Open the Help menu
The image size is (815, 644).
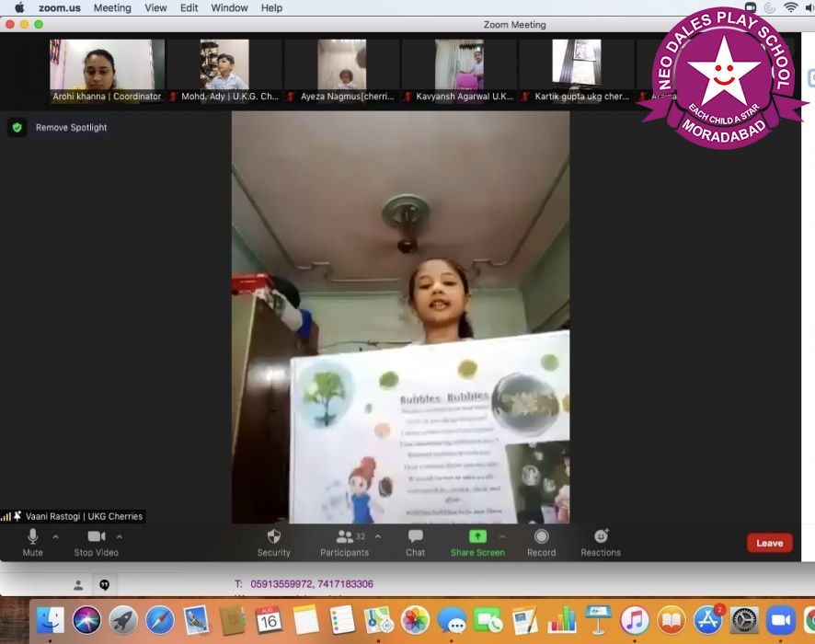(271, 7)
